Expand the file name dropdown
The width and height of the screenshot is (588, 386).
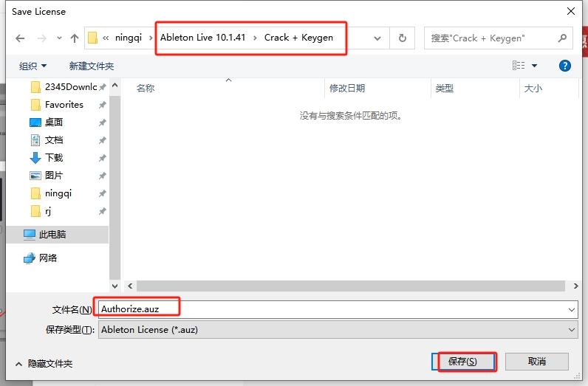[x=572, y=310]
